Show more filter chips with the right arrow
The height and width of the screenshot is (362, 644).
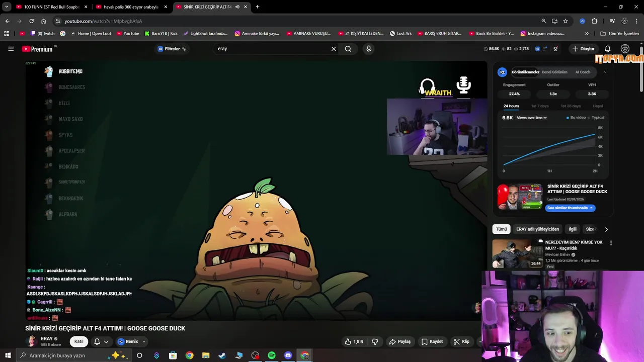coord(606,229)
